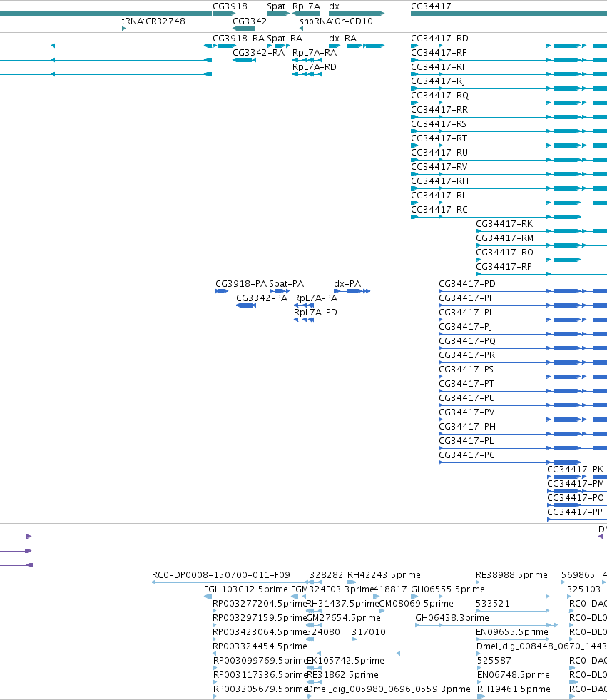This screenshot has width=607, height=700.
Task: Open protein dx-PA label
Action: [347, 284]
